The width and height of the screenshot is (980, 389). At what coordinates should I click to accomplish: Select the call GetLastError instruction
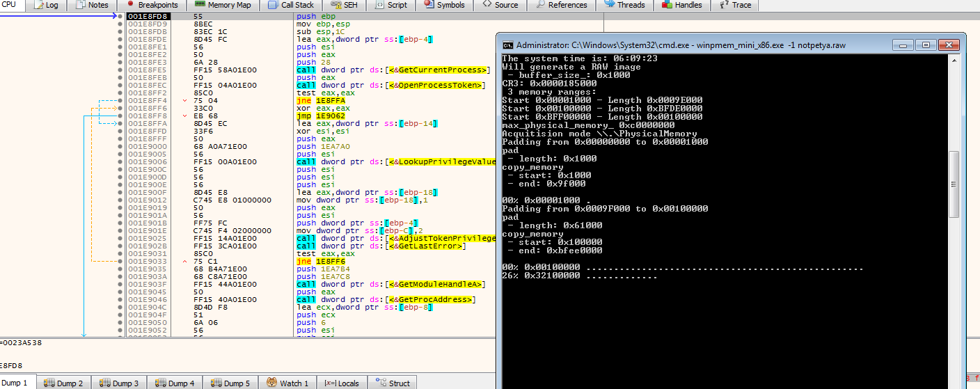[x=381, y=246]
